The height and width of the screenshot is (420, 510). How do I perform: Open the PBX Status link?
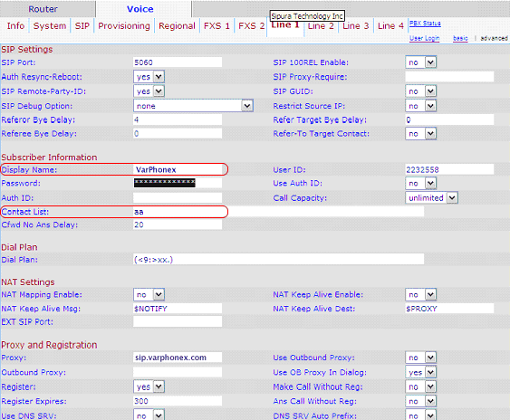click(x=425, y=24)
